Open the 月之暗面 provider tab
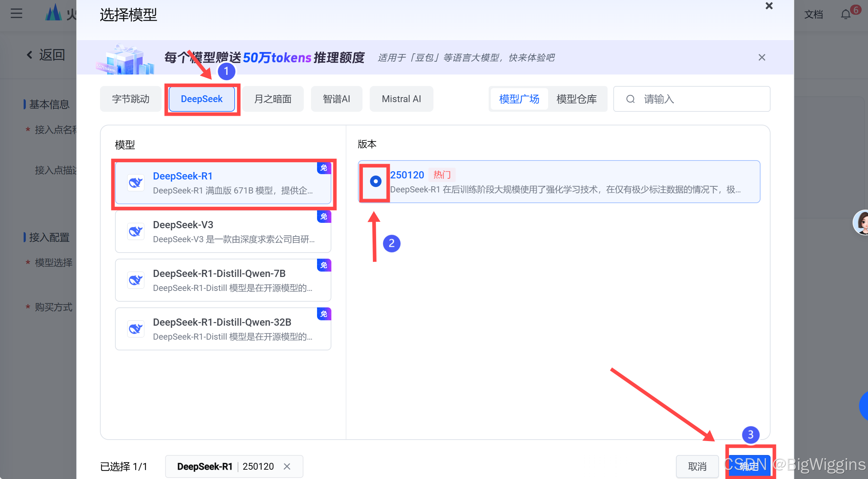868x479 pixels. tap(273, 99)
